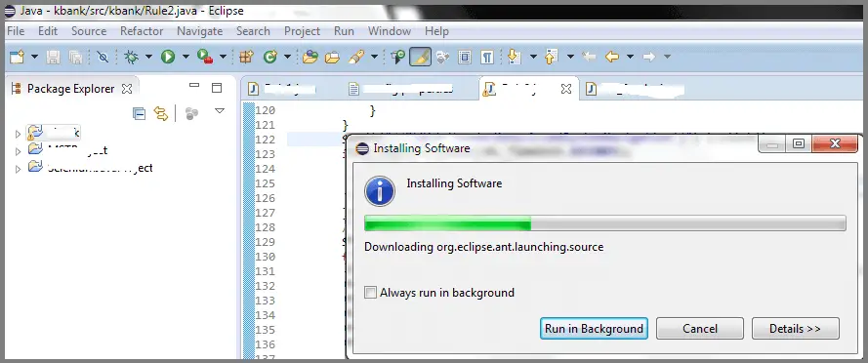Close the Package Explorer view tab
This screenshot has width=868, height=363.
[x=127, y=89]
